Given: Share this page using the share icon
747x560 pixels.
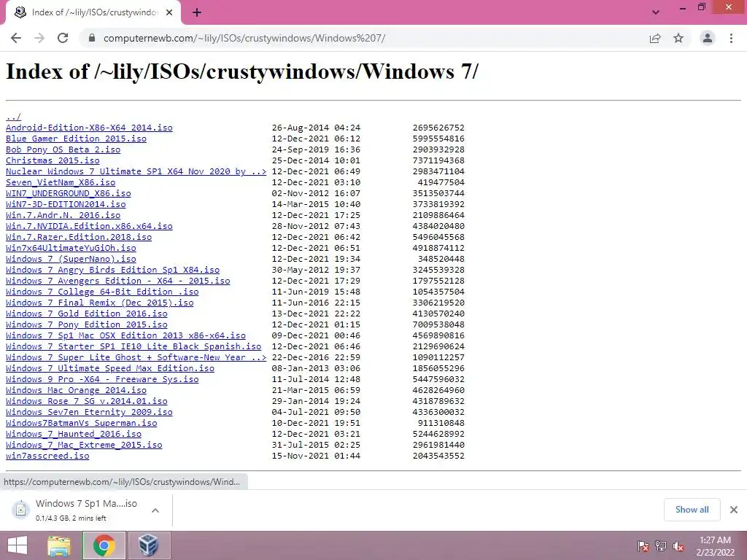Looking at the screenshot, I should (655, 38).
